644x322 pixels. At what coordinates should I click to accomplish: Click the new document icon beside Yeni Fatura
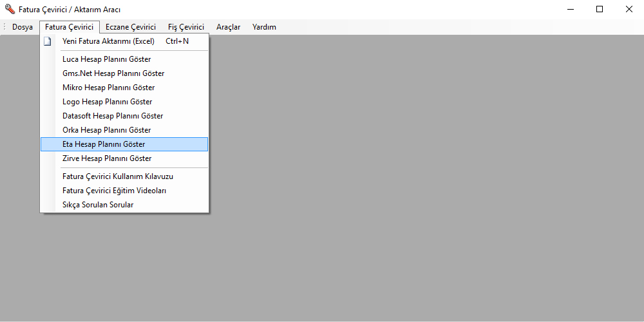pos(48,41)
